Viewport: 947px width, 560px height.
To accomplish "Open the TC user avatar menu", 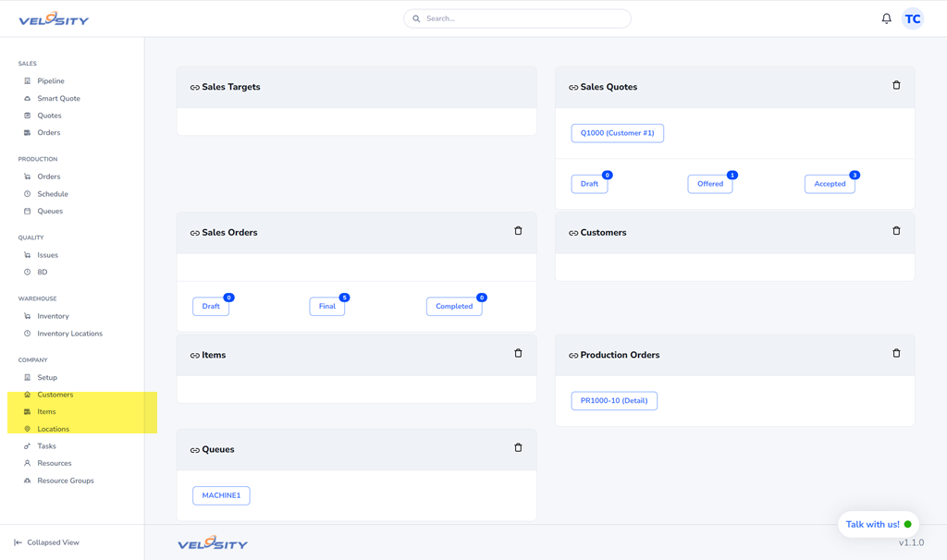I will pyautogui.click(x=913, y=18).
